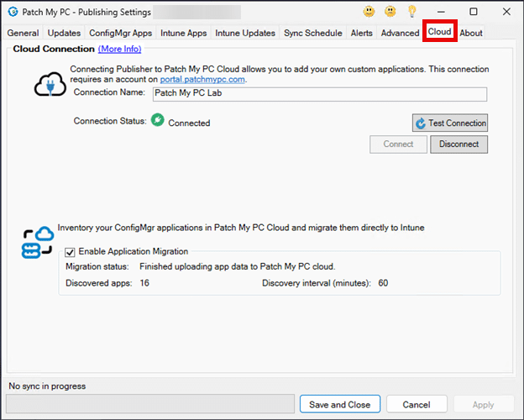Go to the Intune Updates tab

pos(245,33)
